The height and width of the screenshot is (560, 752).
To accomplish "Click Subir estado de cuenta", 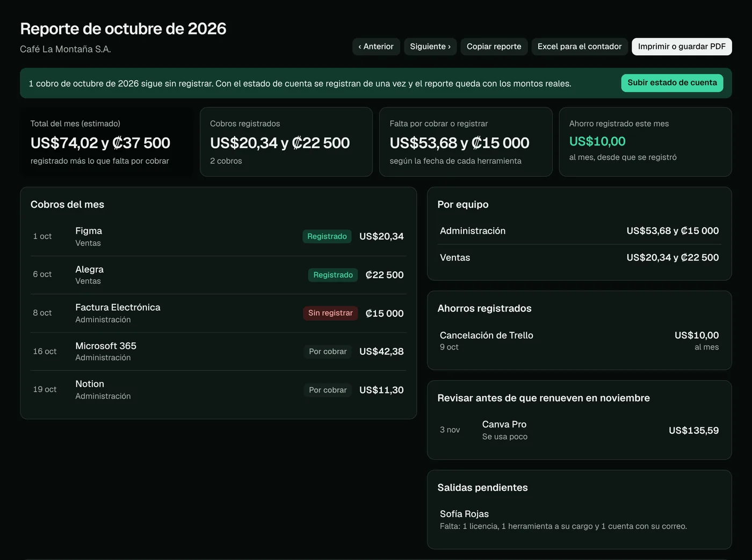I will (x=672, y=83).
